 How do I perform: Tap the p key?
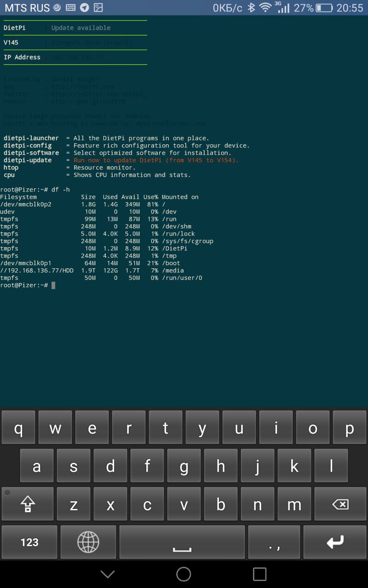350,428
